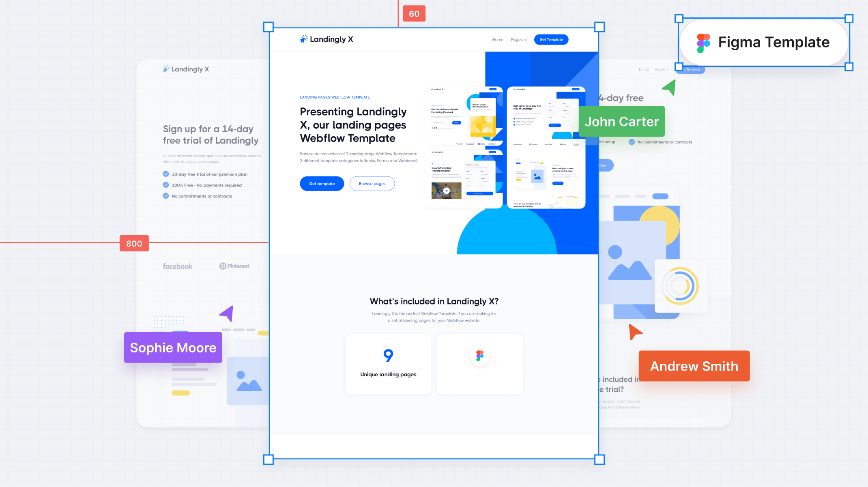Viewport: 868px width, 487px height.
Task: Drag the 800 width marker on ruler
Action: pyautogui.click(x=133, y=243)
